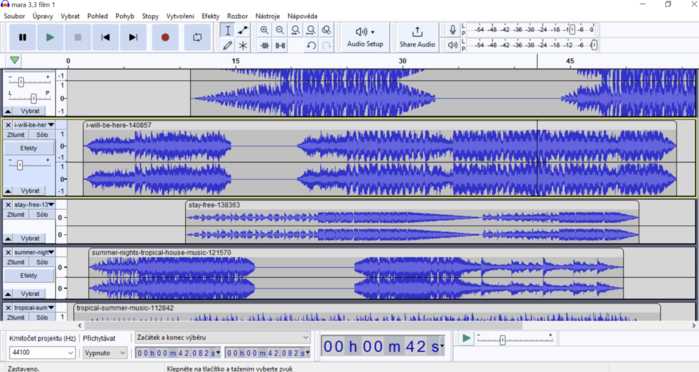Click the Silence audio selection icon
The image size is (699, 372).
[x=280, y=45]
